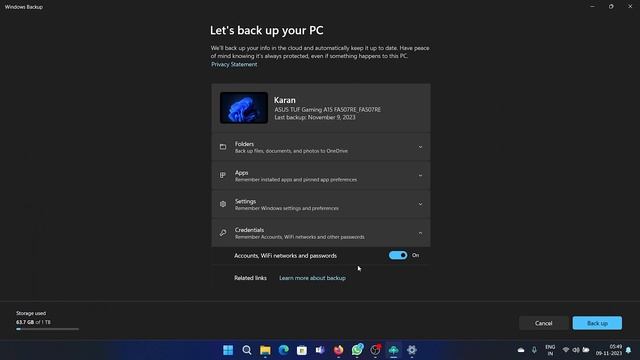Minimize the Windows Backup window
Image resolution: width=640 pixels, height=360 pixels.
tap(592, 7)
